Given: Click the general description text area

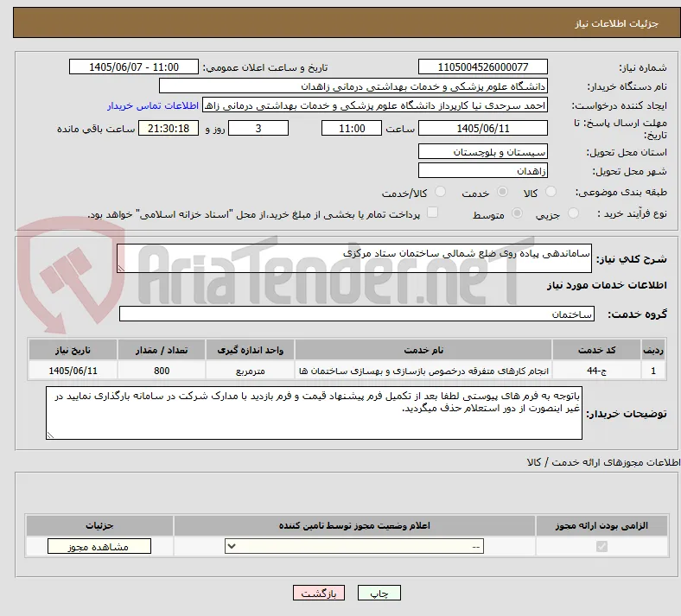Looking at the screenshot, I should point(354,258).
